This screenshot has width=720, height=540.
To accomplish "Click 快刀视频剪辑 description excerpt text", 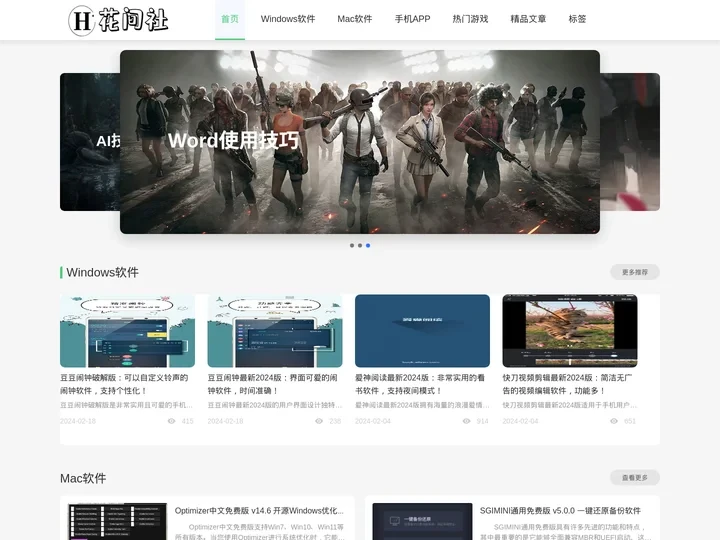I will [x=570, y=405].
